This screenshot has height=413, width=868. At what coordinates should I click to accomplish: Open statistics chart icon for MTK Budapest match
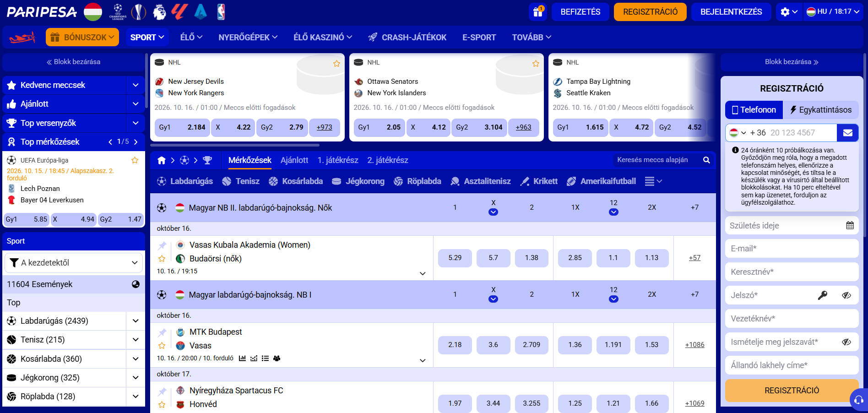pos(242,359)
